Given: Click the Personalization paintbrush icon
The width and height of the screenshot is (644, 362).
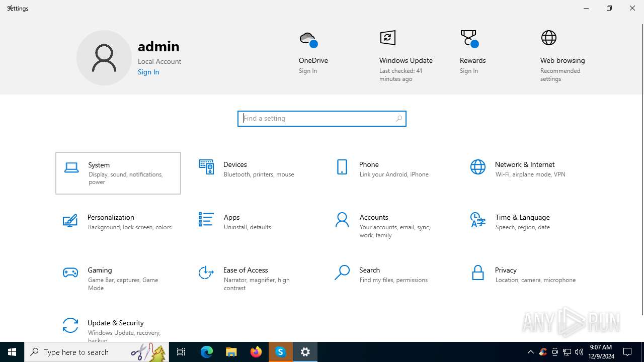Looking at the screenshot, I should [x=70, y=220].
